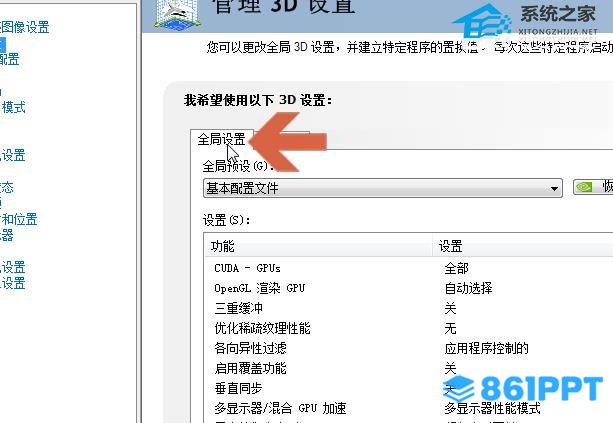Open the 模式 item in left tree
Image resolution: width=613 pixels, height=423 pixels.
(x=13, y=107)
